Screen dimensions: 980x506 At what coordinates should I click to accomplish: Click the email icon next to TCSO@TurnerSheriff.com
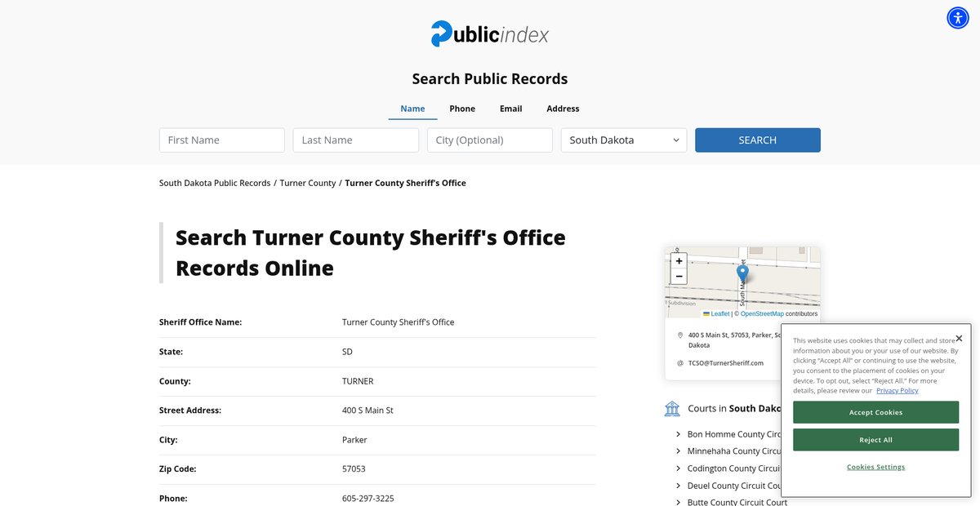(x=680, y=363)
